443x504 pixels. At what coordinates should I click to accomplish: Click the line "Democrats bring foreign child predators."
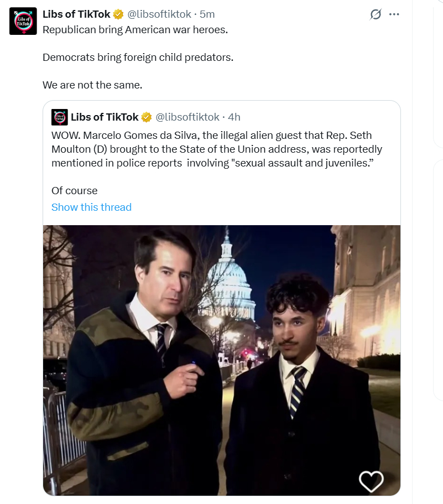coord(138,57)
